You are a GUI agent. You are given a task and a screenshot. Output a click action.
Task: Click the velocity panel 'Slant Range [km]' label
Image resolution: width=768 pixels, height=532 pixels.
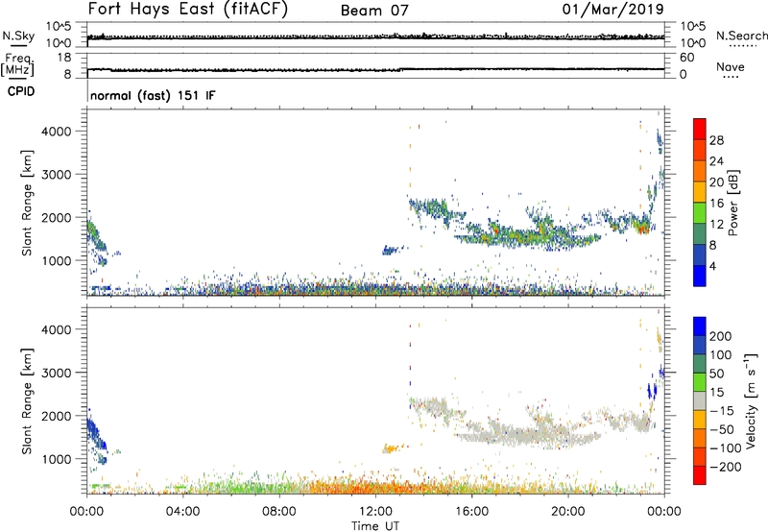click(x=27, y=401)
